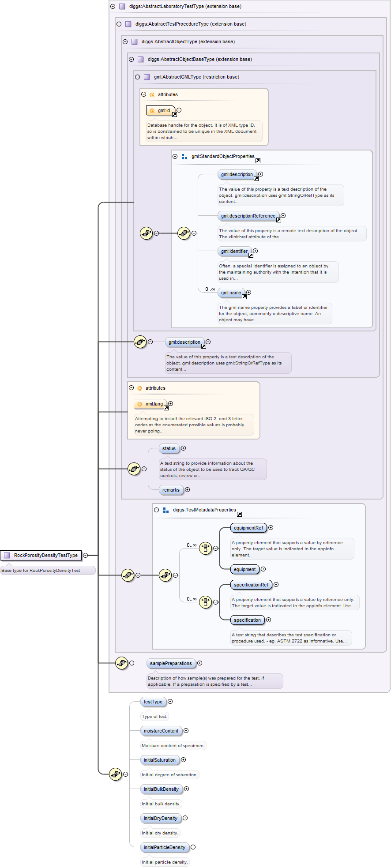The height and width of the screenshot is (868, 391).
Task: Collapse the diggs:AbstractLaboratoryTestType section
Action: 113,7
